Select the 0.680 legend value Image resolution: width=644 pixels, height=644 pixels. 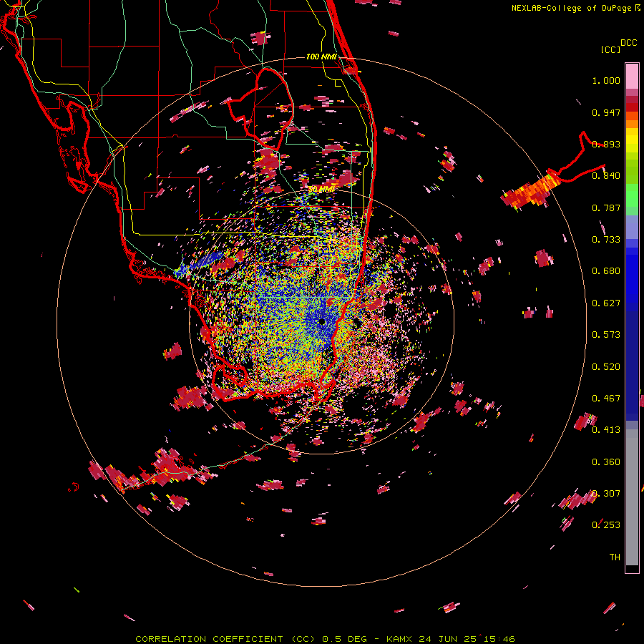click(606, 271)
